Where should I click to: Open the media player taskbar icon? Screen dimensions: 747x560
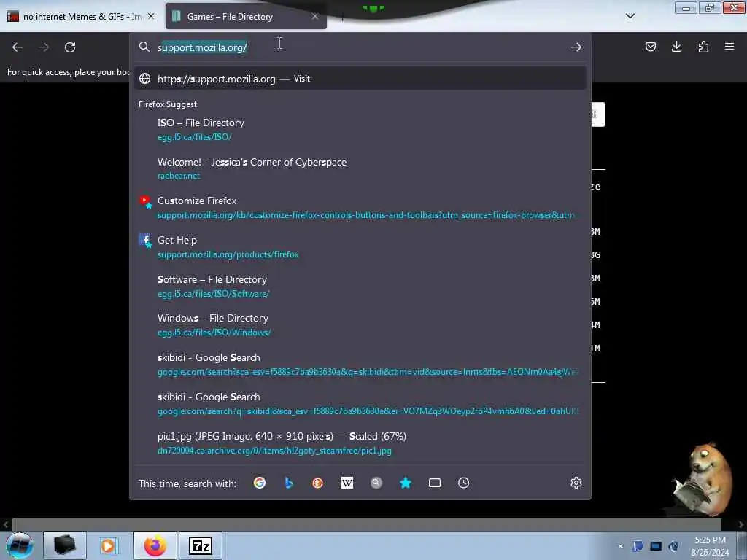coord(108,545)
